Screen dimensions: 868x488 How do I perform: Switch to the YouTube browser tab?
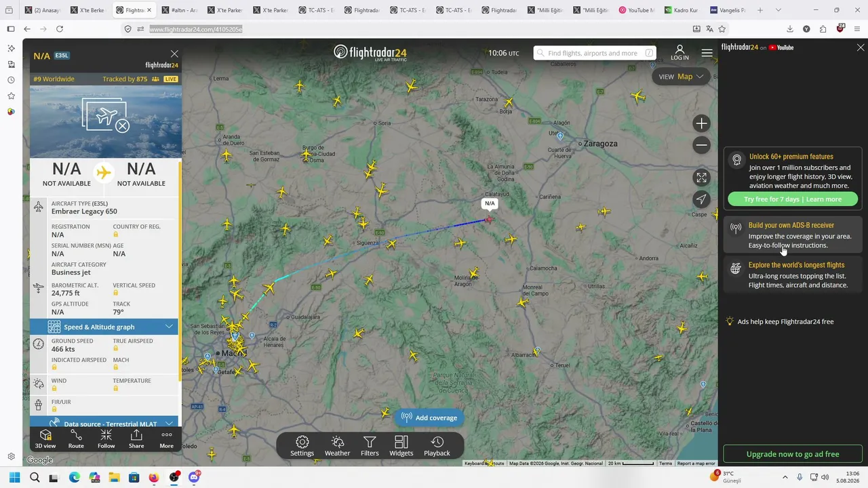pyautogui.click(x=637, y=10)
